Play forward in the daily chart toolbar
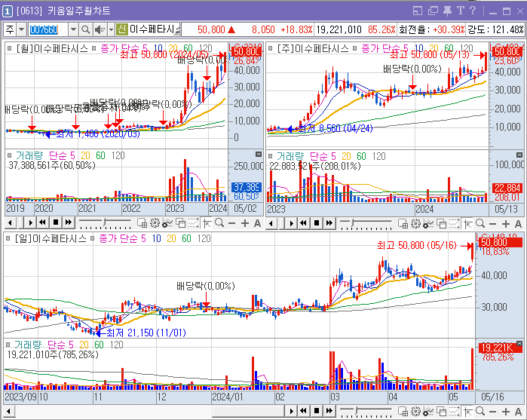Screen dimensions: 527x420 pos(291,411)
